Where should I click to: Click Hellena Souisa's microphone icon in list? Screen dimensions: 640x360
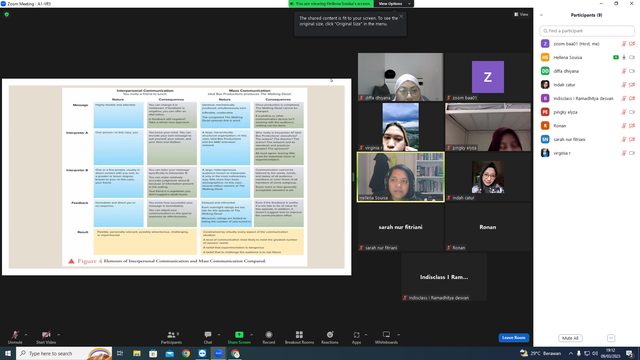pos(624,58)
